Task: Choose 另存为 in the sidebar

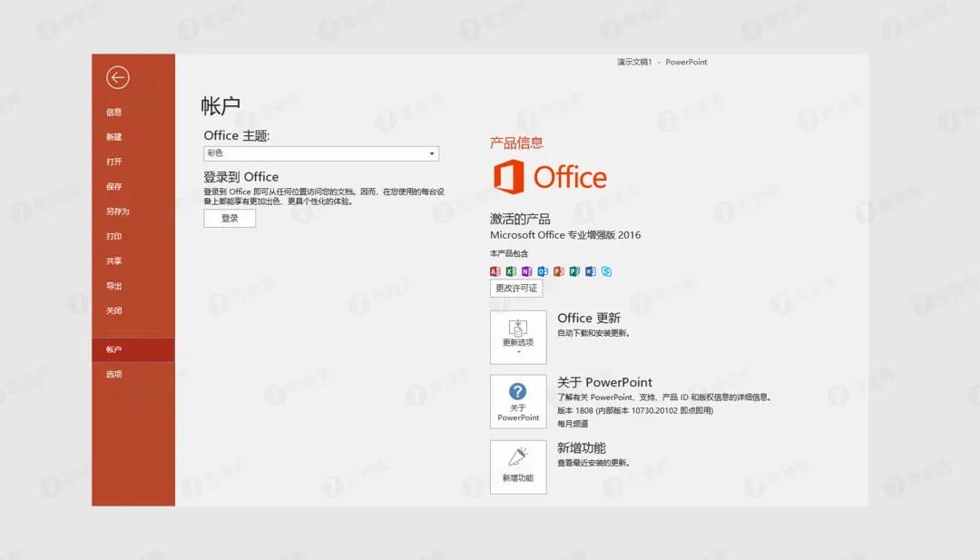Action: point(117,211)
